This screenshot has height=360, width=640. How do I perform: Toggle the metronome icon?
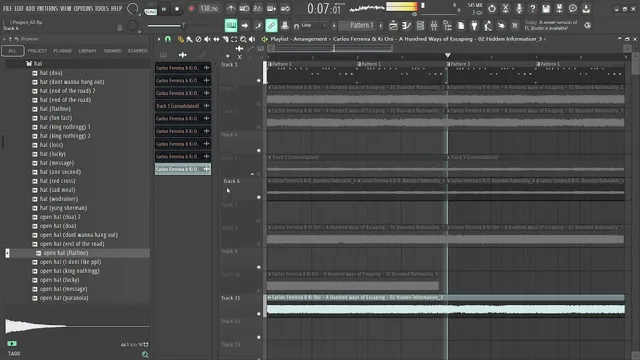point(231,9)
